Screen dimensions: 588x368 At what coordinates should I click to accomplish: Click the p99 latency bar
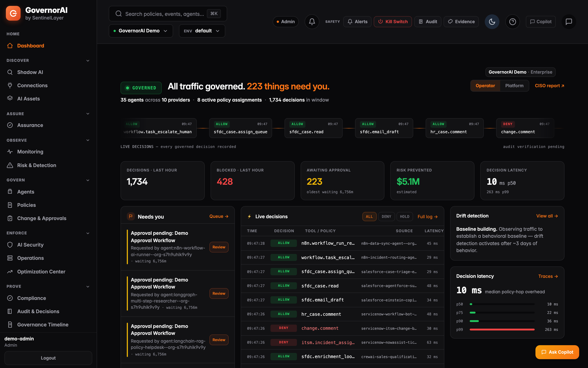coord(502,330)
